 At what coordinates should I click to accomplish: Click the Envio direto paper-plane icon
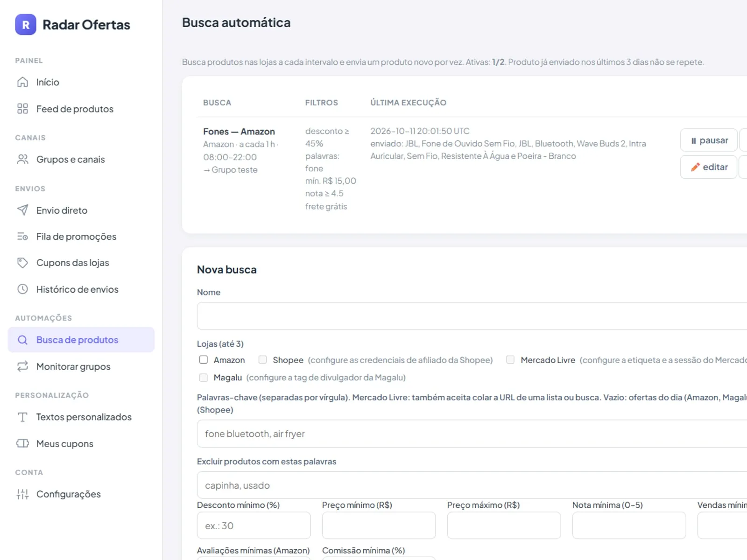[x=22, y=210]
